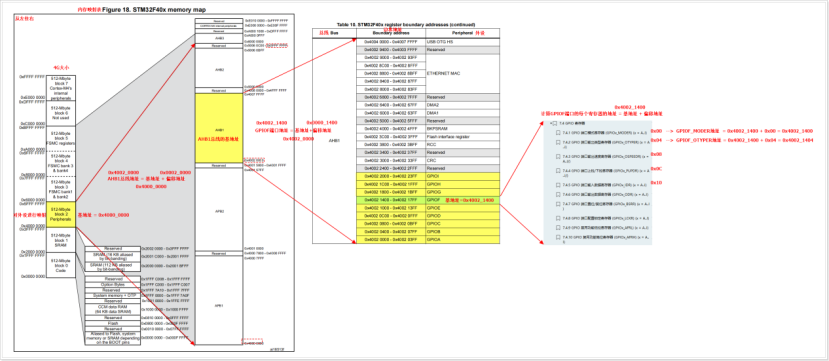Select the GPIOD peripheral table cell
Image resolution: width=829 pixels, height=361 pixels.
coord(462,216)
